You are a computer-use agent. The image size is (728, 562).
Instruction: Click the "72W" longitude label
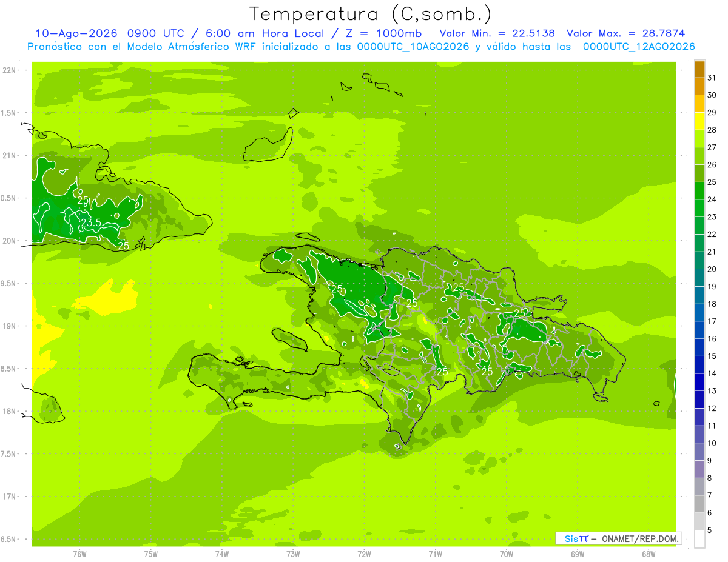coord(364,554)
